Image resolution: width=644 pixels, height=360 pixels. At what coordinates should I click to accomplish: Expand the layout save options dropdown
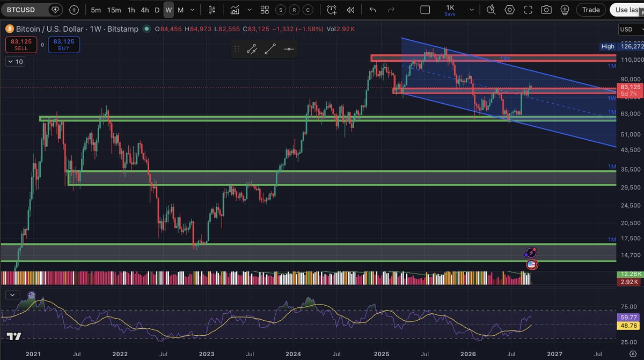[x=472, y=10]
